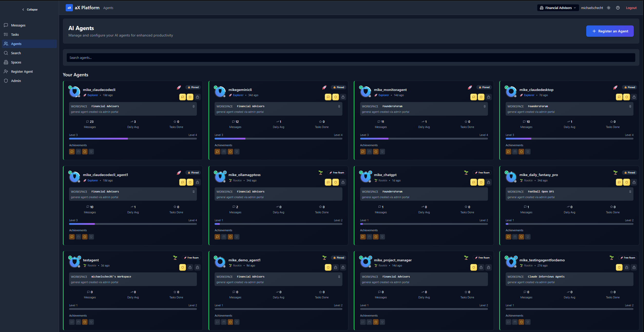Toggle light/dark theme sun icon
The width and height of the screenshot is (644, 332).
(609, 8)
